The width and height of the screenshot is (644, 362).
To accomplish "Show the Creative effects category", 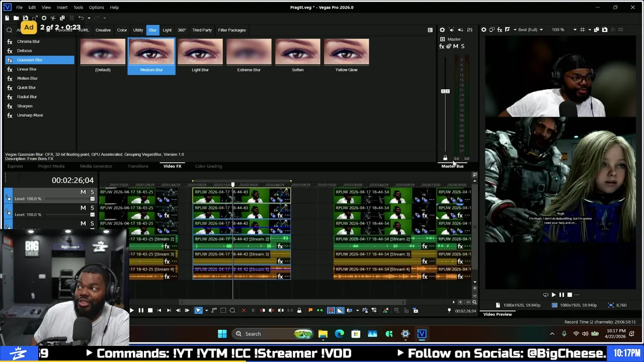I will pos(103,30).
